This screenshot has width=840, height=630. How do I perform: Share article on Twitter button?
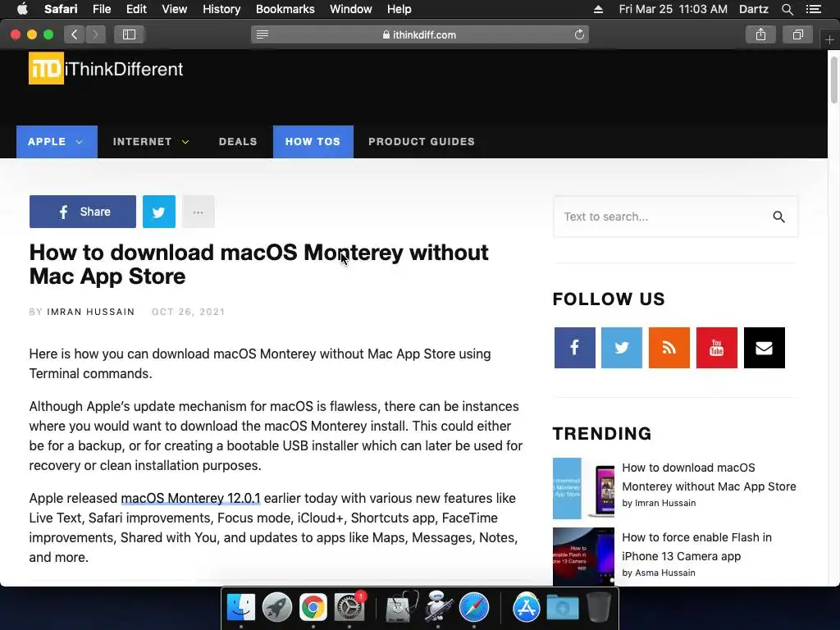(x=159, y=212)
